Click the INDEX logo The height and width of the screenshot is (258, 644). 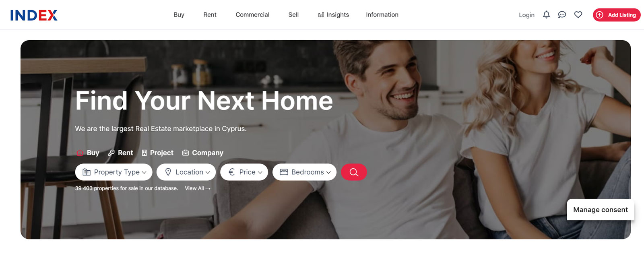coord(34,15)
